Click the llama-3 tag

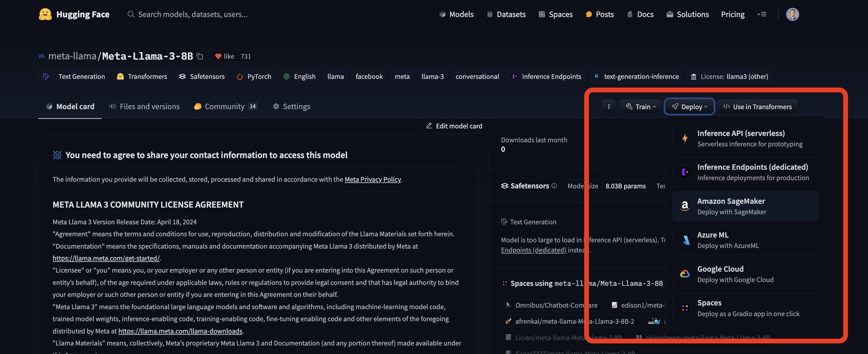tap(433, 77)
